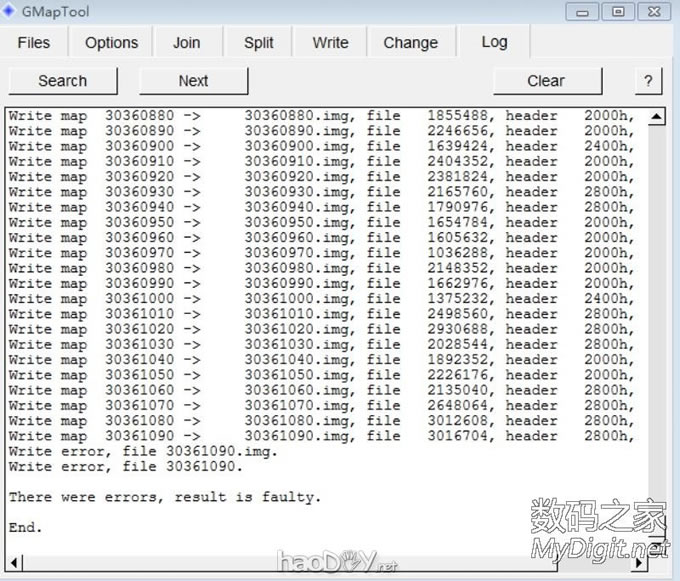The width and height of the screenshot is (680, 581).
Task: Switch to the Options tab
Action: (111, 43)
